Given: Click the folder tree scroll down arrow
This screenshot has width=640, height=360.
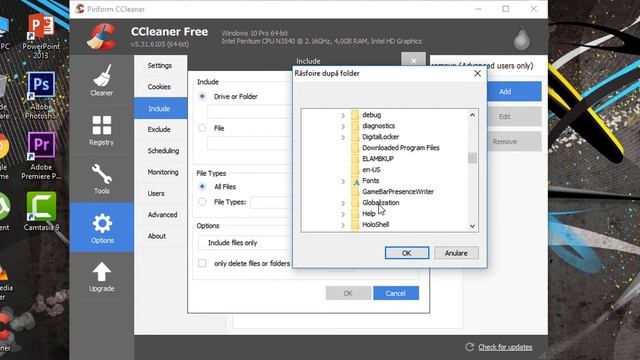Looking at the screenshot, I should [472, 226].
